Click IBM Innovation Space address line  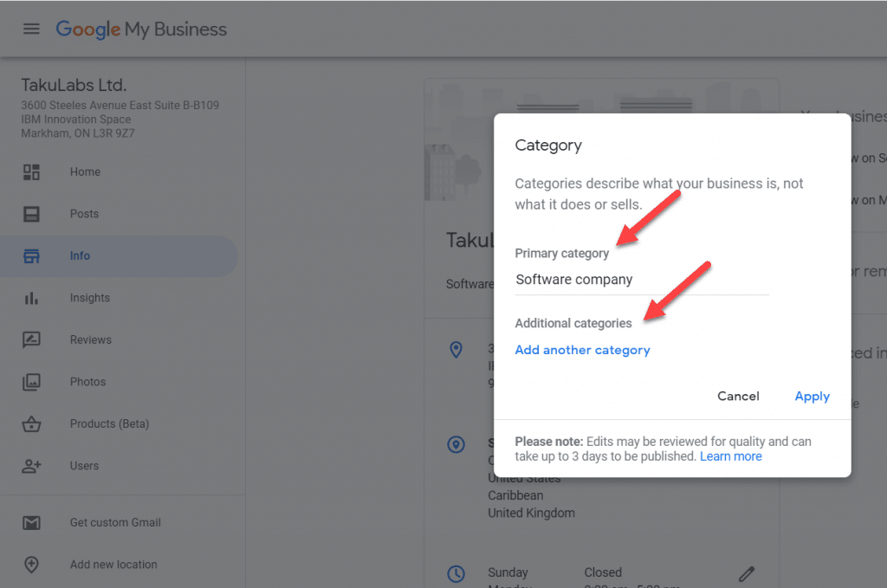(x=76, y=120)
